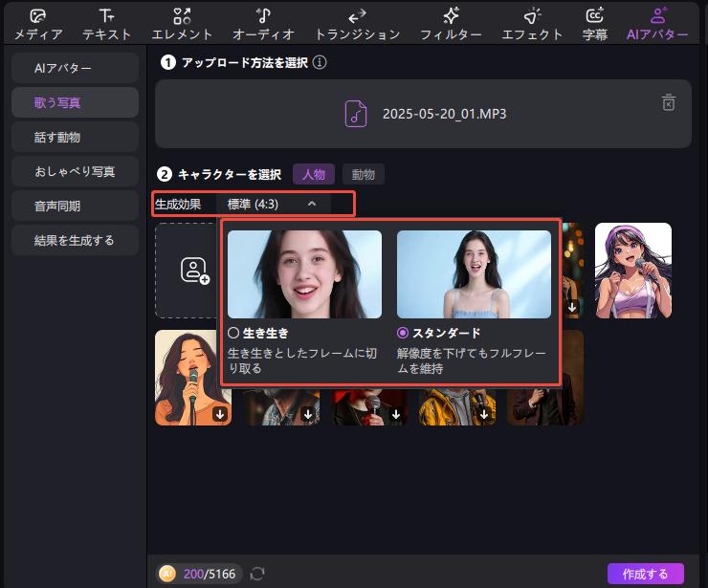Click the スタンダード preview image
Viewport: 708px width, 588px height.
[474, 274]
